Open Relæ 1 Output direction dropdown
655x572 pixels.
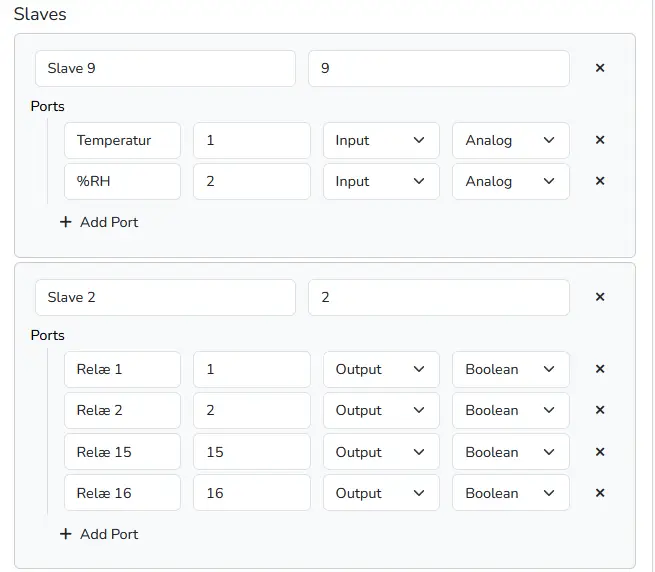pos(381,369)
